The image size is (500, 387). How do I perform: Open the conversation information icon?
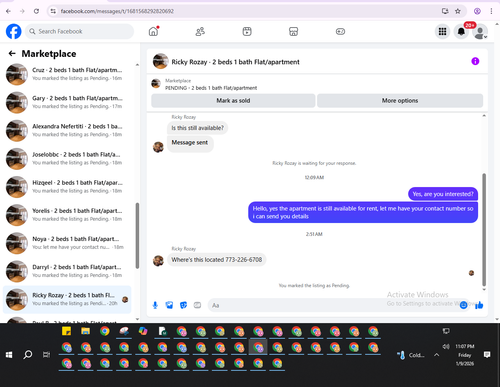[475, 61]
